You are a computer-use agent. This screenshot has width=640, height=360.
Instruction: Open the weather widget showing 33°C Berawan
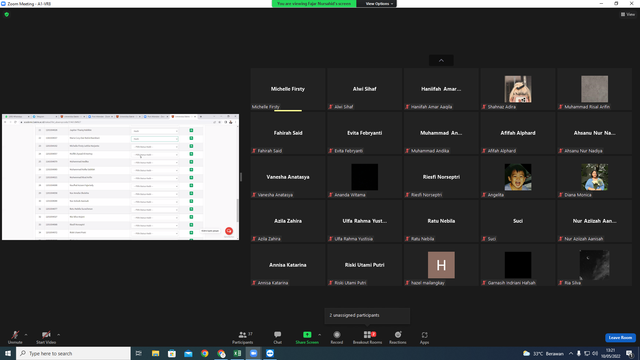[543, 353]
